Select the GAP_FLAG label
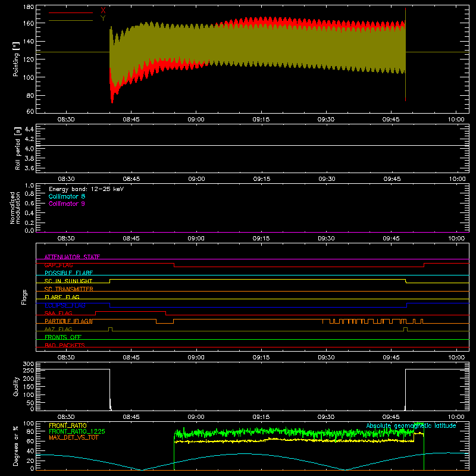The image size is (476, 476). [x=58, y=265]
